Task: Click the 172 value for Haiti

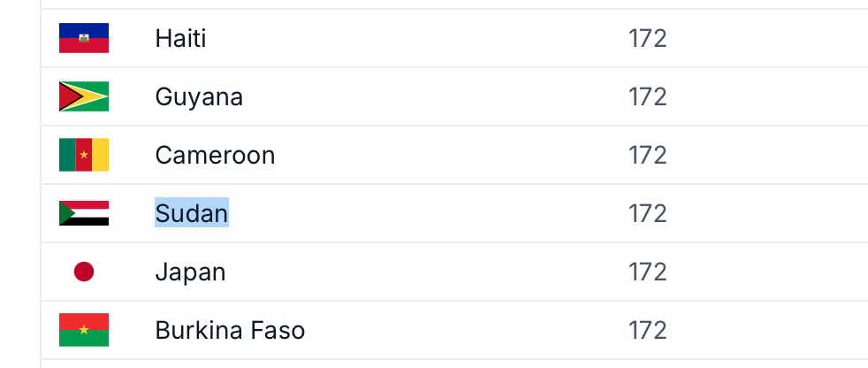Action: coord(647,38)
